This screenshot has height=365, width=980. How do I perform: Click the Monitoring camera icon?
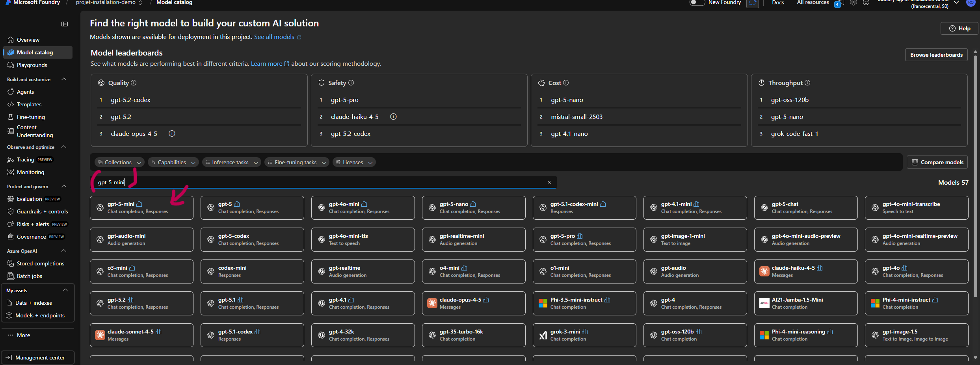[x=11, y=172]
